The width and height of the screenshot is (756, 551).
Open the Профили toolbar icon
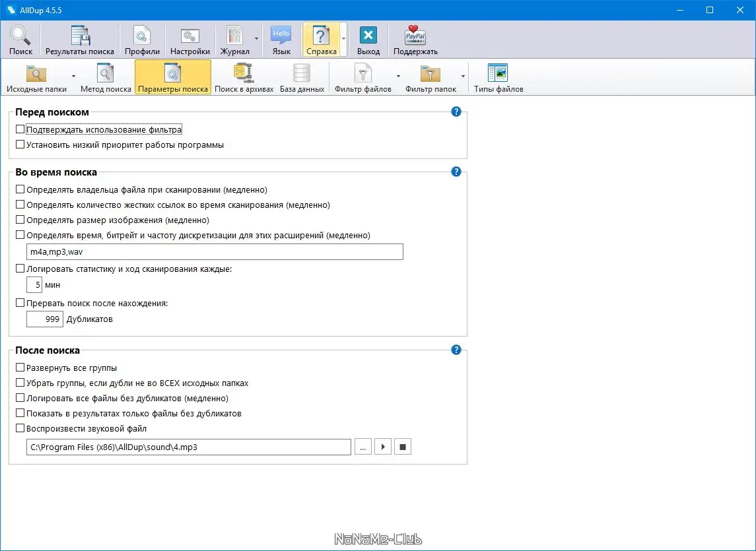pyautogui.click(x=142, y=40)
